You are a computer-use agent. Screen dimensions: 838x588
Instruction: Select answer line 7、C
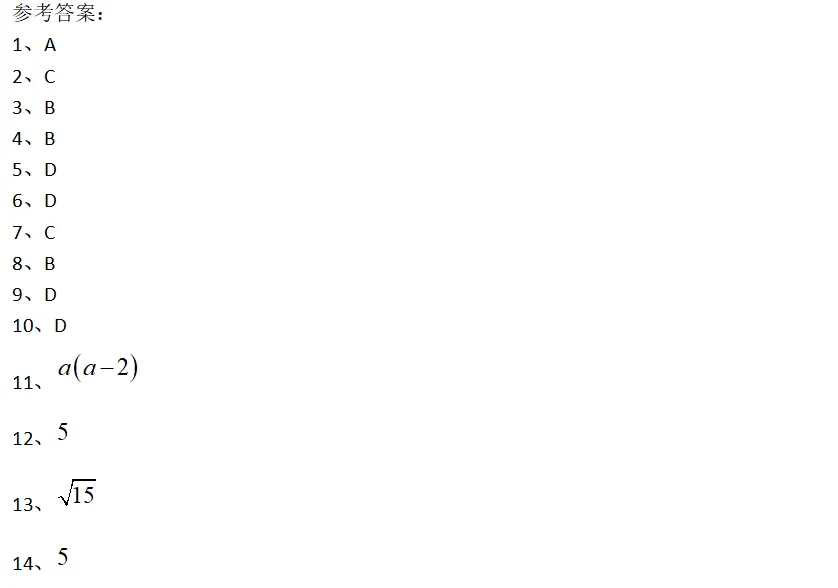34,233
